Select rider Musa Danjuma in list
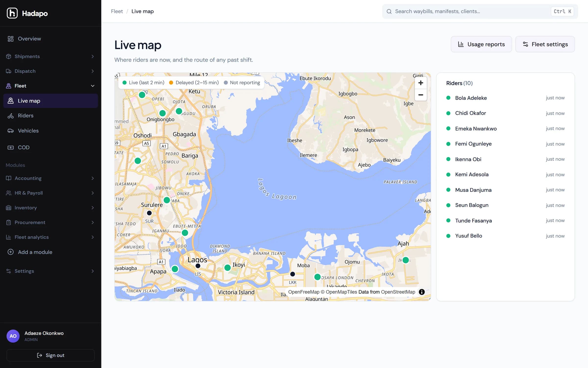 (x=505, y=190)
